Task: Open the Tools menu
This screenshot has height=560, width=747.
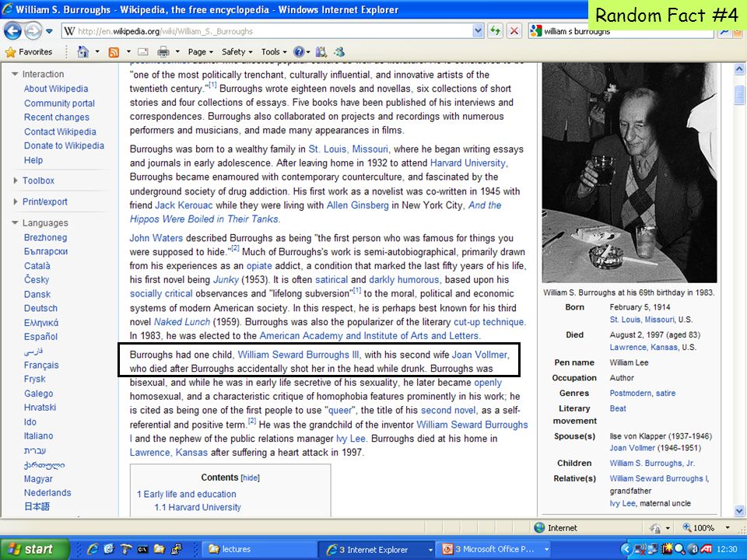Action: 274,52
